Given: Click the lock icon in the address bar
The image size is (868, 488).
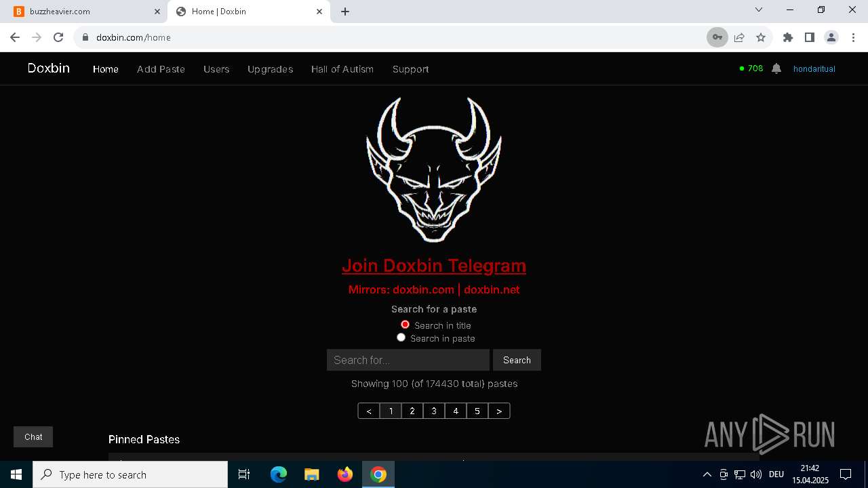Looking at the screenshot, I should 85,37.
